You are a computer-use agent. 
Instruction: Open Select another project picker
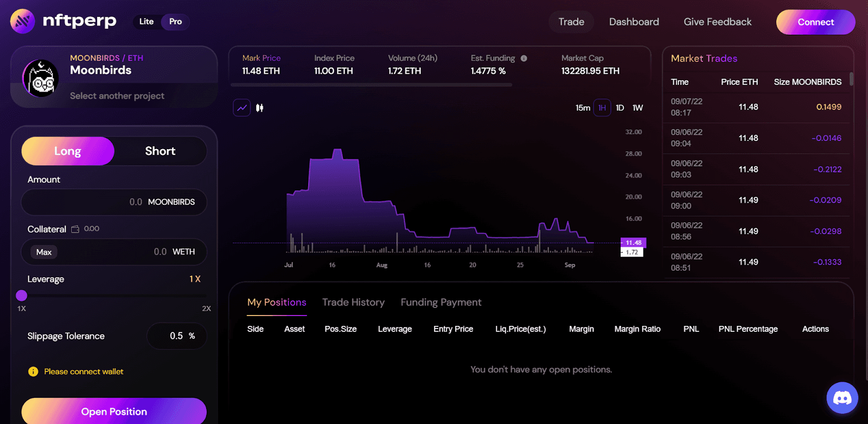pyautogui.click(x=117, y=96)
